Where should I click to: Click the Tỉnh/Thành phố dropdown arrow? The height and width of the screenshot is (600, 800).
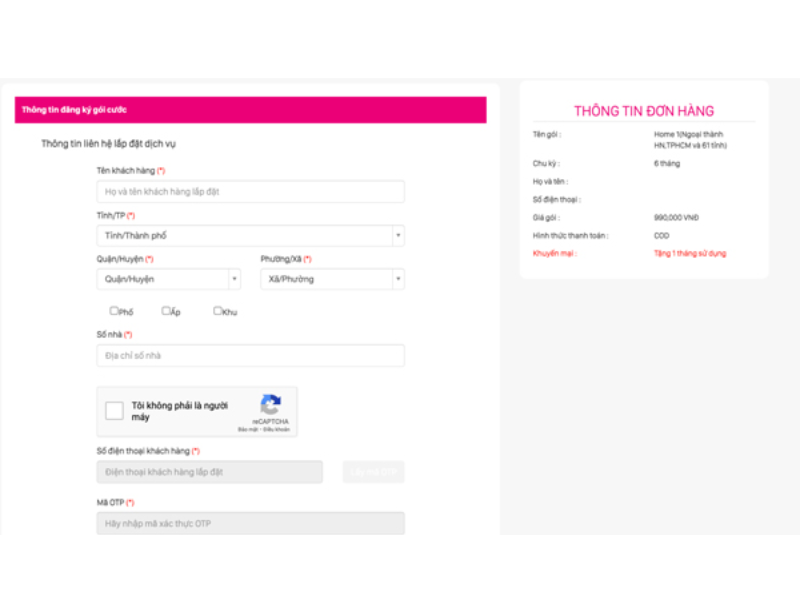click(397, 236)
